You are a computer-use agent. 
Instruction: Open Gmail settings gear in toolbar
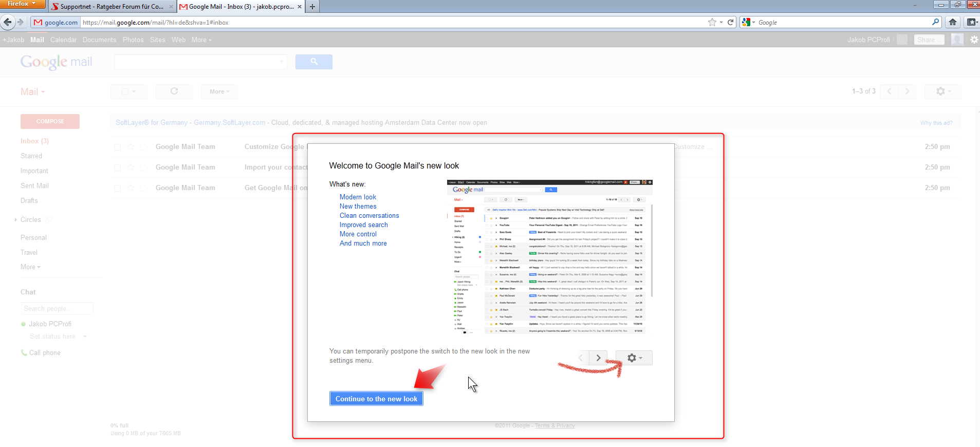[x=943, y=91]
